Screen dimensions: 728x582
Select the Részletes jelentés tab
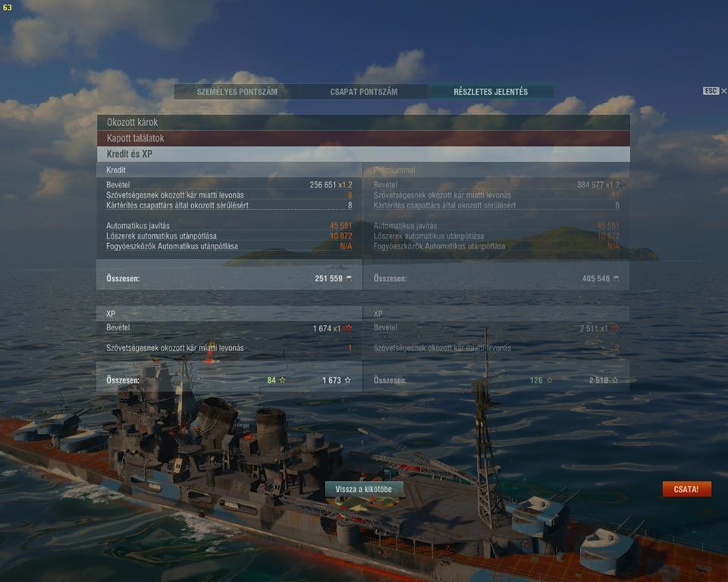(x=491, y=92)
